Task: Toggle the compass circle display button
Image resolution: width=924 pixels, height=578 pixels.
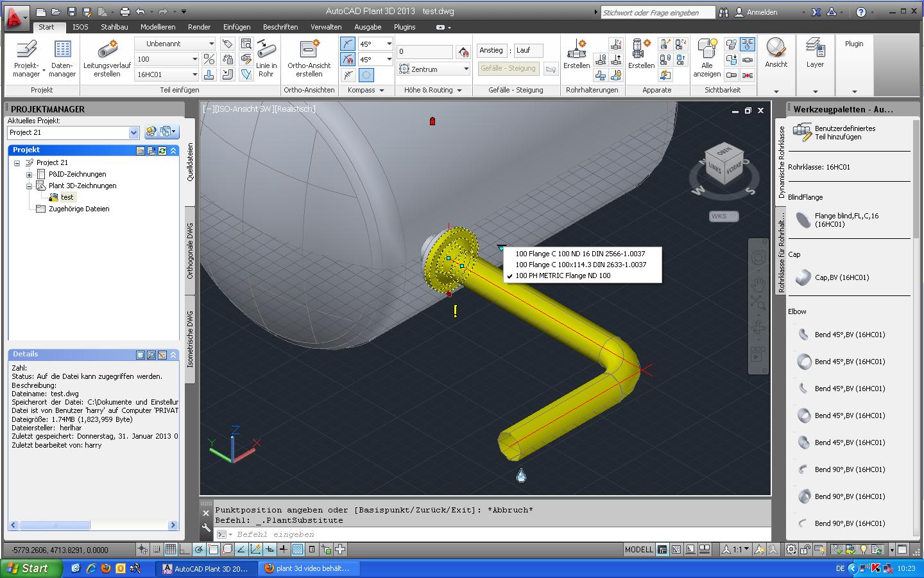Action: pyautogui.click(x=366, y=74)
